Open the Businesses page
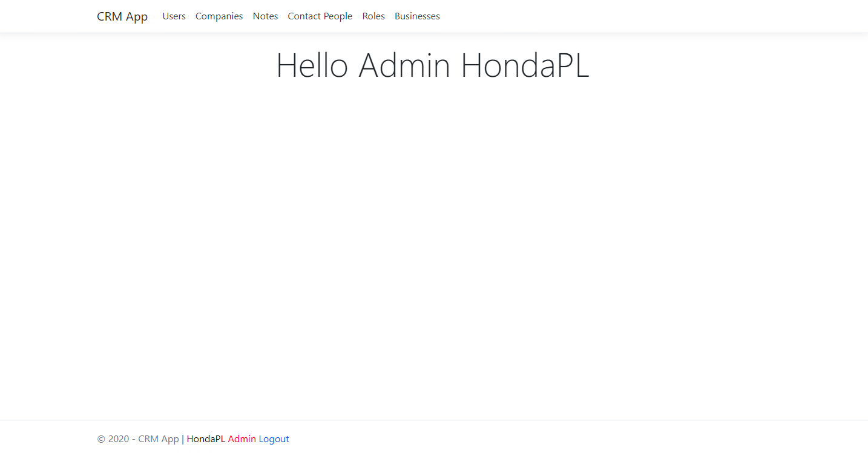 coord(417,16)
